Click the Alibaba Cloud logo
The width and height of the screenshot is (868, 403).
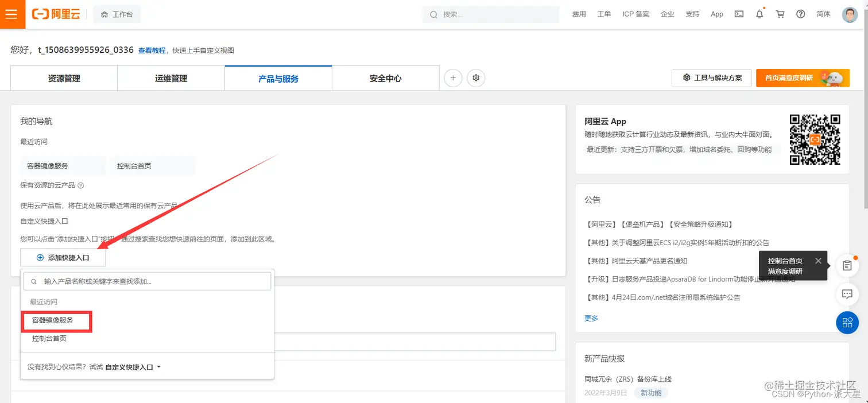(x=56, y=14)
